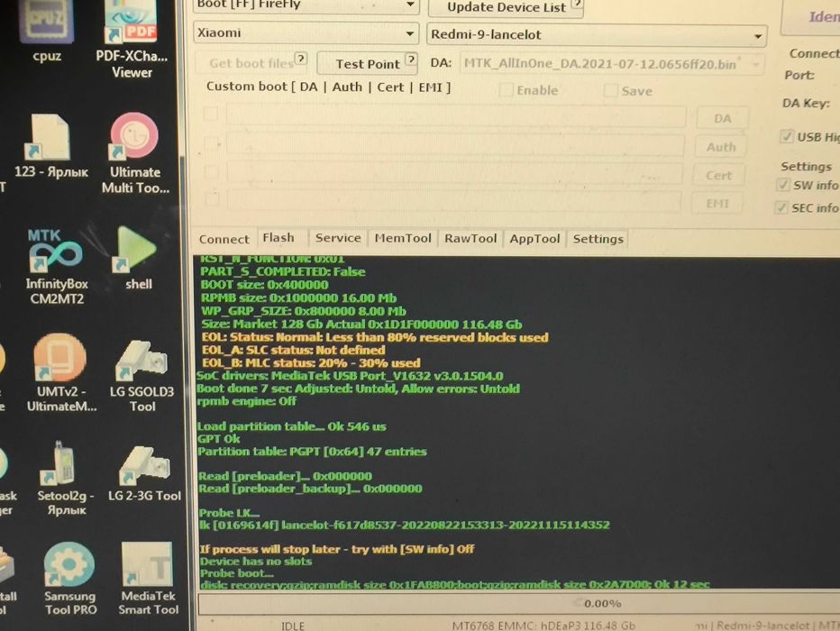Tick the checkbox beside the DA file row
840x631 pixels.
click(x=211, y=114)
